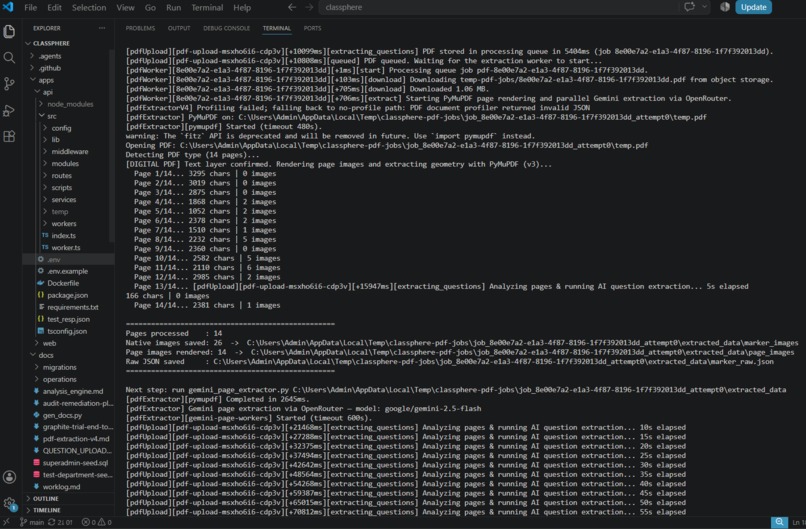
Task: Open superadmin-seed.sql file
Action: tap(75, 463)
